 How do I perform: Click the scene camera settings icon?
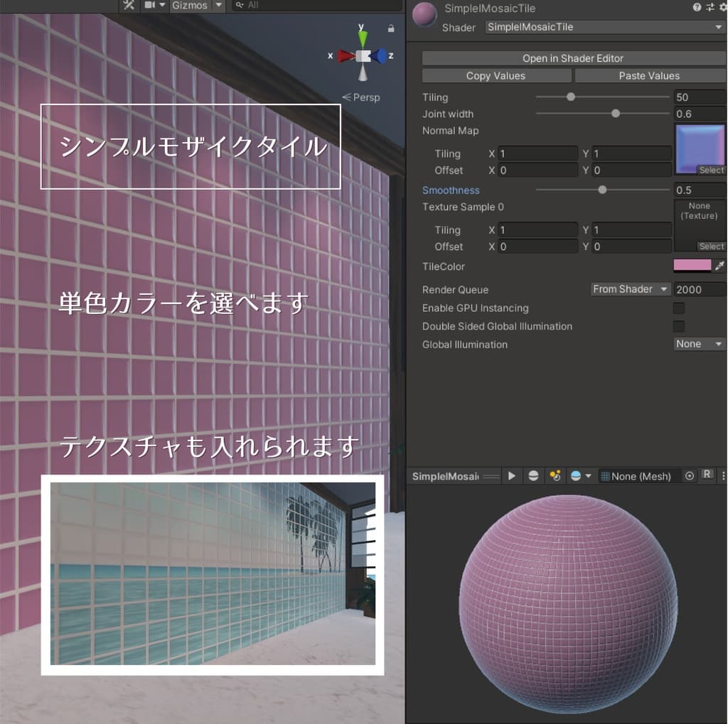coord(150,5)
